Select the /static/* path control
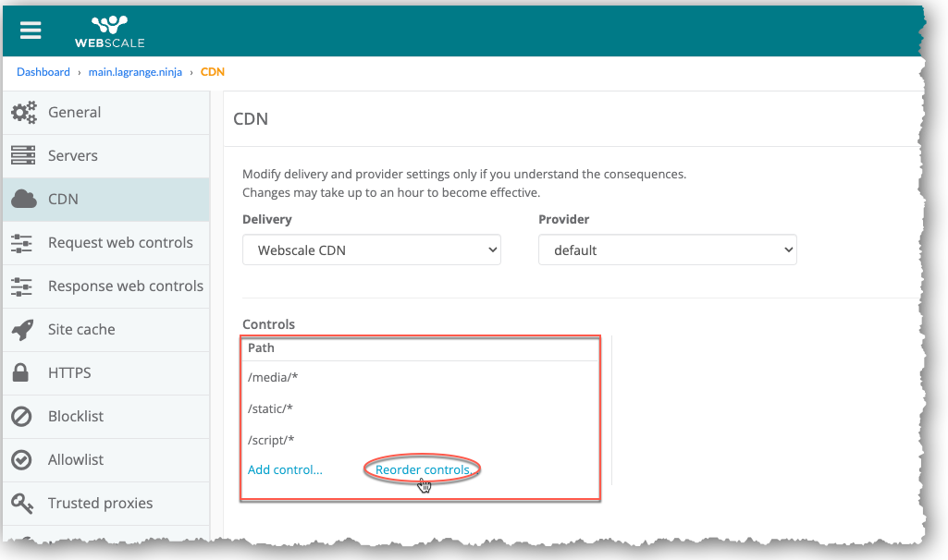The width and height of the screenshot is (948, 560). pos(271,408)
